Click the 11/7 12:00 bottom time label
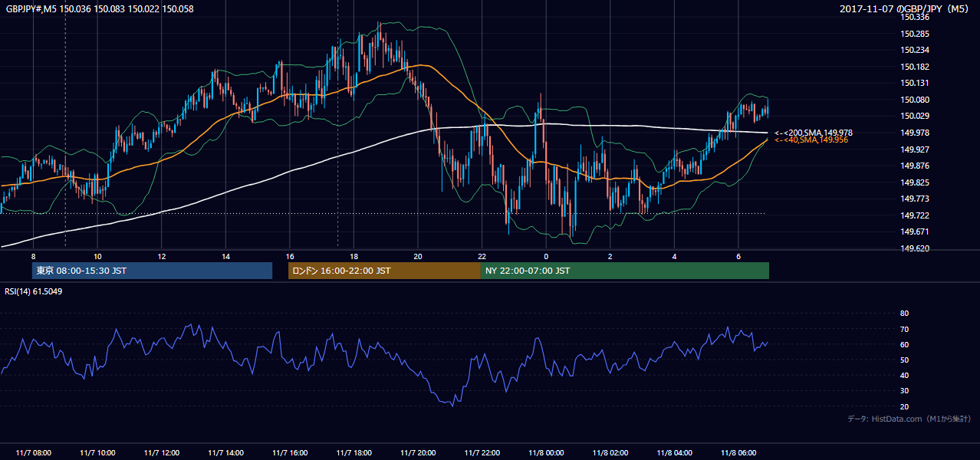This screenshot has height=460, width=980. pyautogui.click(x=162, y=453)
